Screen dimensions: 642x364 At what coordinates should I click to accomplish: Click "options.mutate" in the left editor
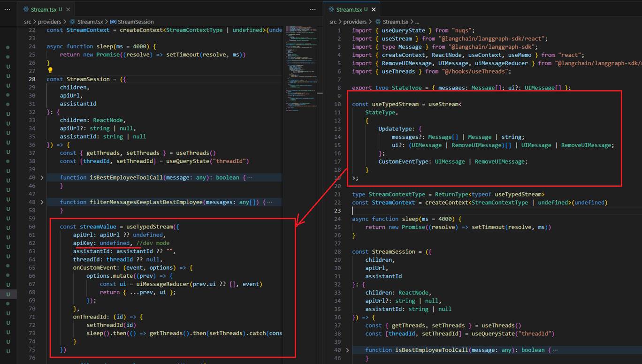point(109,276)
